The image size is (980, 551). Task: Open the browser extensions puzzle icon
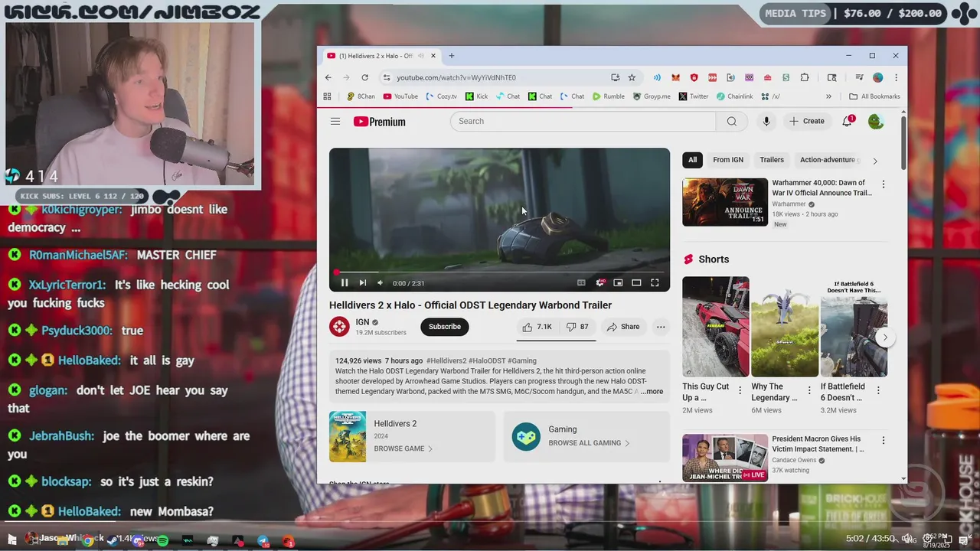click(805, 77)
